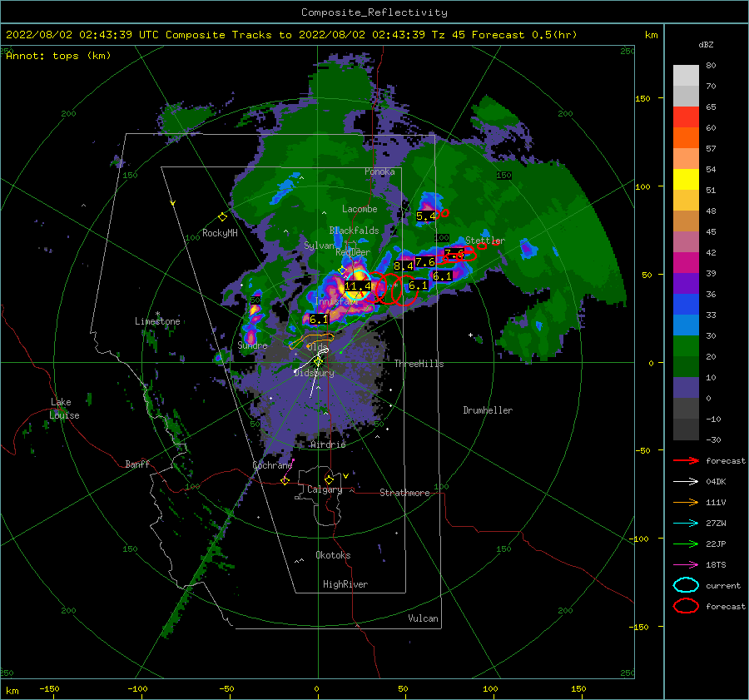
Task: Click the yellow diamond marker above RockyMH
Action: tap(222, 217)
